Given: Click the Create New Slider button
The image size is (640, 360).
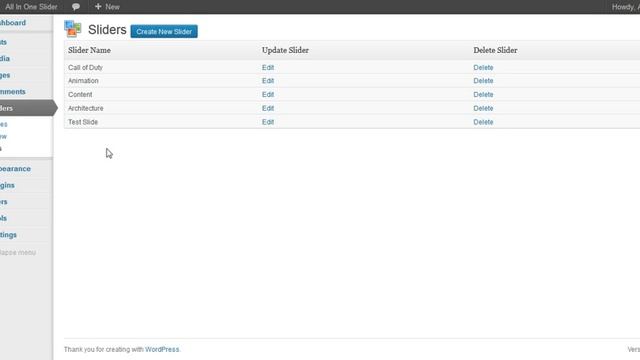Looking at the screenshot, I should (164, 31).
